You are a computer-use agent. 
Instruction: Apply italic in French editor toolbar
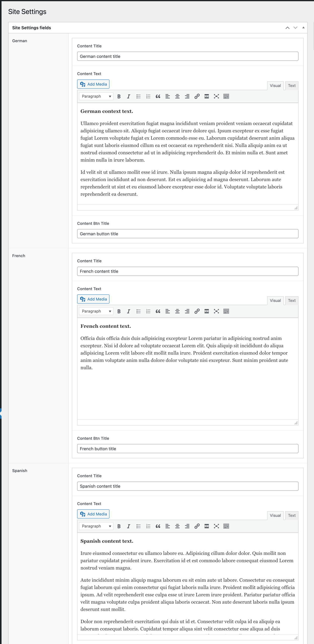128,311
